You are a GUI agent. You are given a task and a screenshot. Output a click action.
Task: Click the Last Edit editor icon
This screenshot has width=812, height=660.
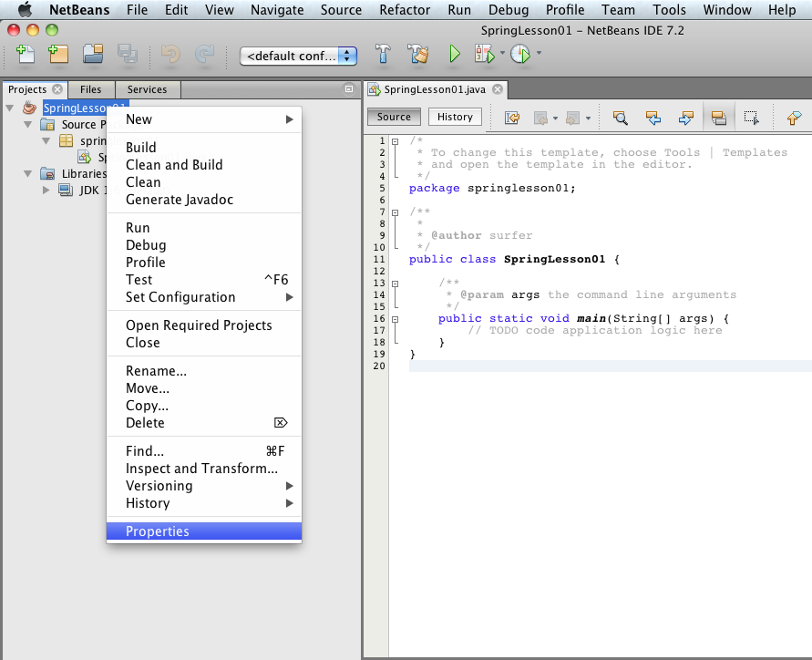pyautogui.click(x=512, y=118)
